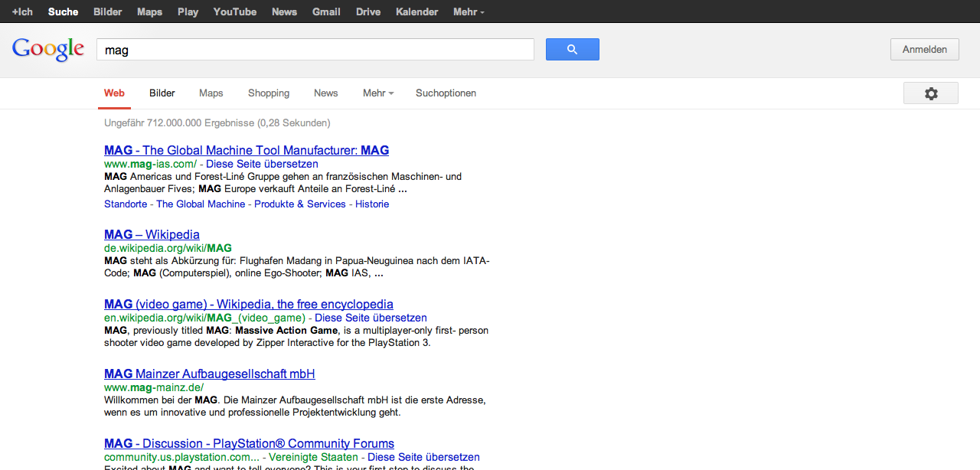The height and width of the screenshot is (470, 980).
Task: Open YouTube from the top bar
Action: click(234, 11)
